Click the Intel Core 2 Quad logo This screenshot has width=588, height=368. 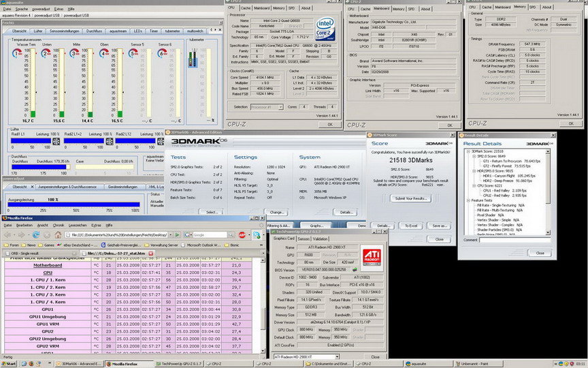pos(325,29)
